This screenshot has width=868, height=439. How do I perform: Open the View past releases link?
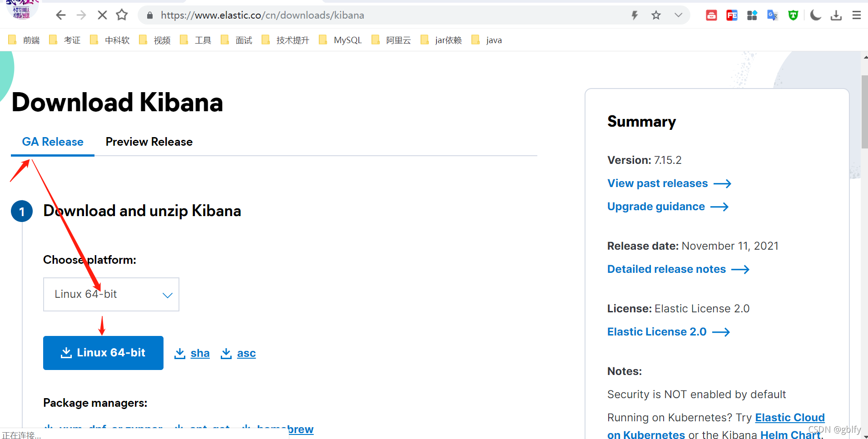[x=658, y=183]
